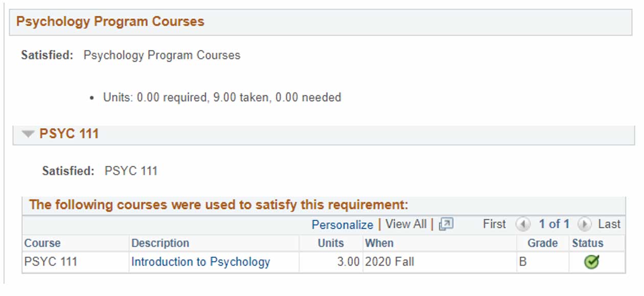Select the Grade column header
This screenshot has width=644, height=296.
[542, 243]
